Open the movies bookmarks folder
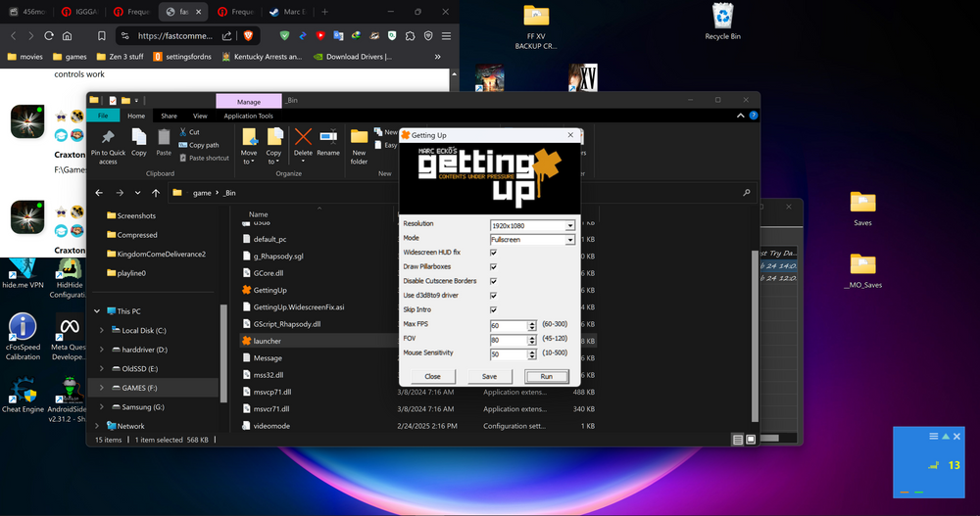Screen dimensions: 980x516 pyautogui.click(x=25, y=56)
